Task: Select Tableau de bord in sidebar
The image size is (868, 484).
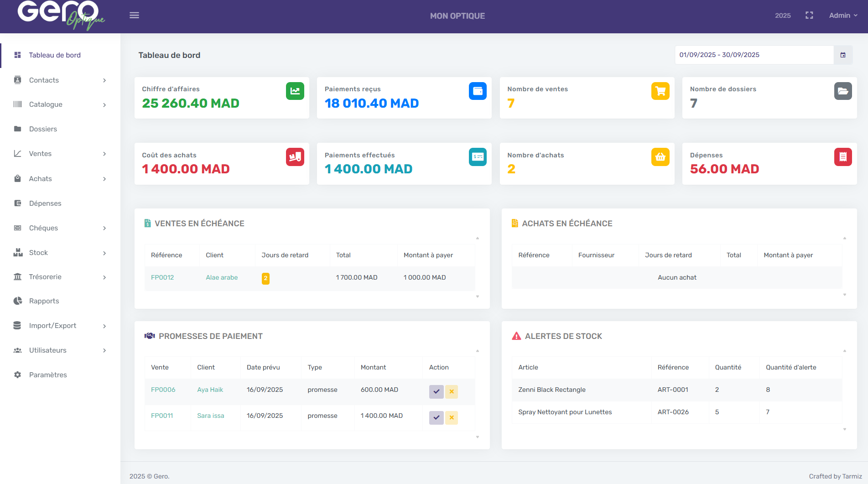Action: click(x=54, y=55)
